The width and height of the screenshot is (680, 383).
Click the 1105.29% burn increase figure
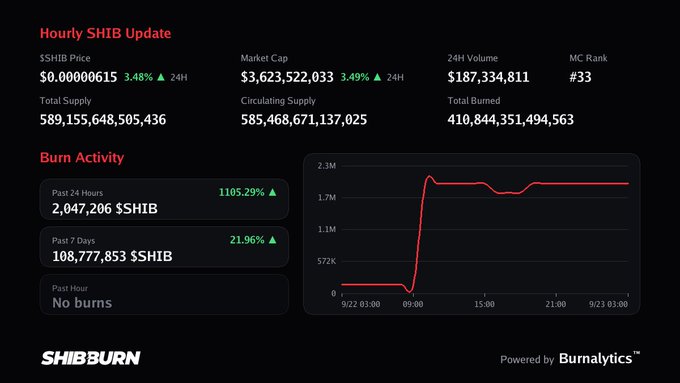(242, 192)
